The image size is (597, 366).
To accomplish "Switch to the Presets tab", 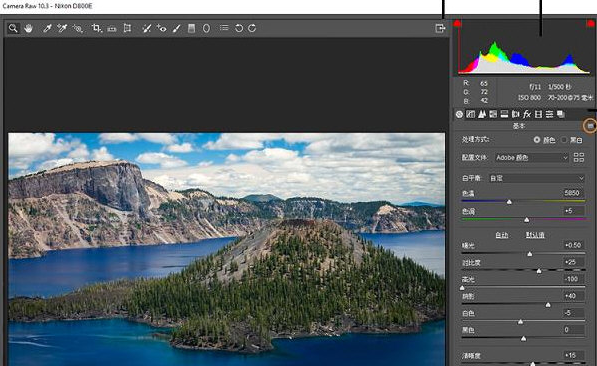I will [x=549, y=114].
